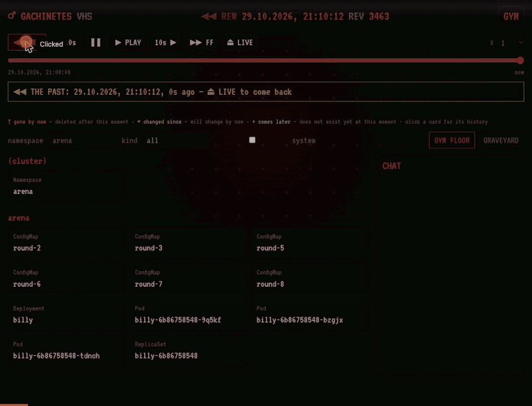Open the Namespace arena card
The image size is (532, 406).
(x=66, y=186)
